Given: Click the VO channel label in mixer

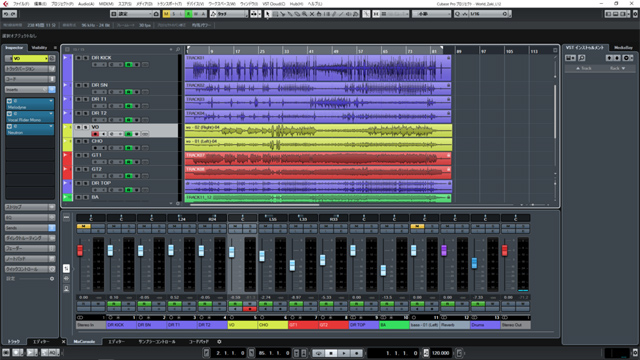Looking at the screenshot, I should point(242,325).
